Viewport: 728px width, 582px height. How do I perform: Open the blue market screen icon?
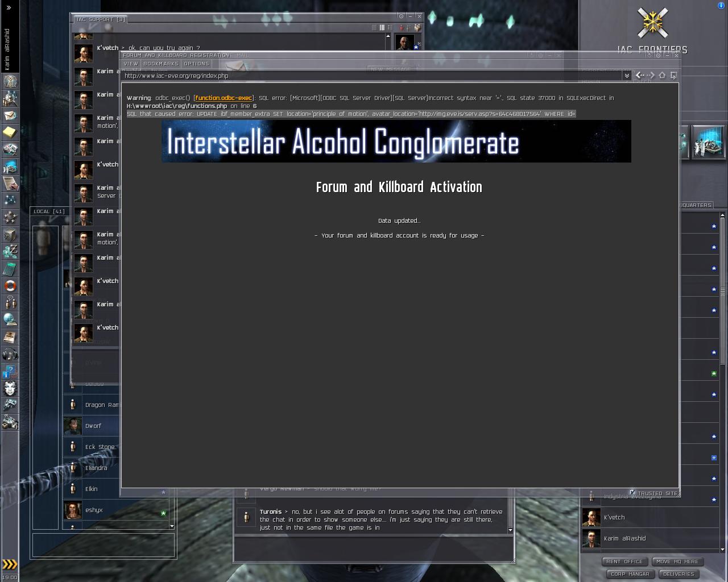tap(10, 167)
